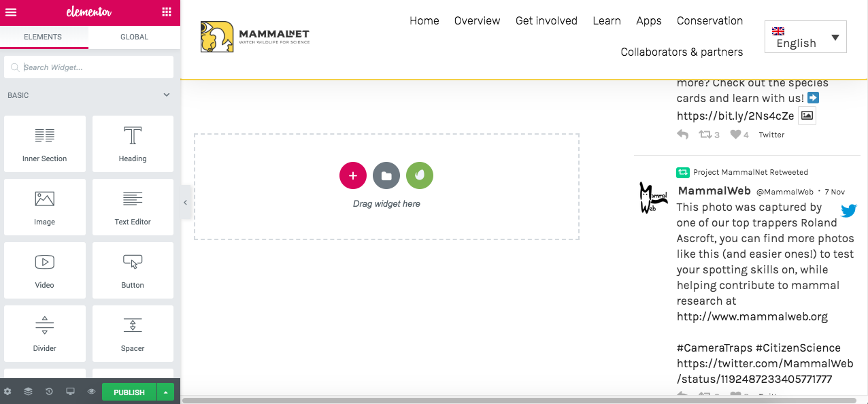Click the horizontal scrollbar at bottom
This screenshot has width=868, height=404.
coord(524,401)
